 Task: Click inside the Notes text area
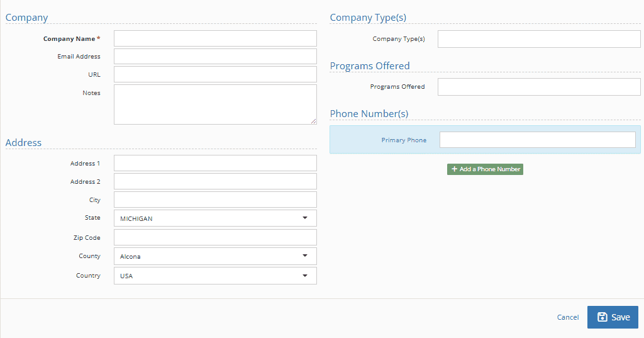[215, 104]
